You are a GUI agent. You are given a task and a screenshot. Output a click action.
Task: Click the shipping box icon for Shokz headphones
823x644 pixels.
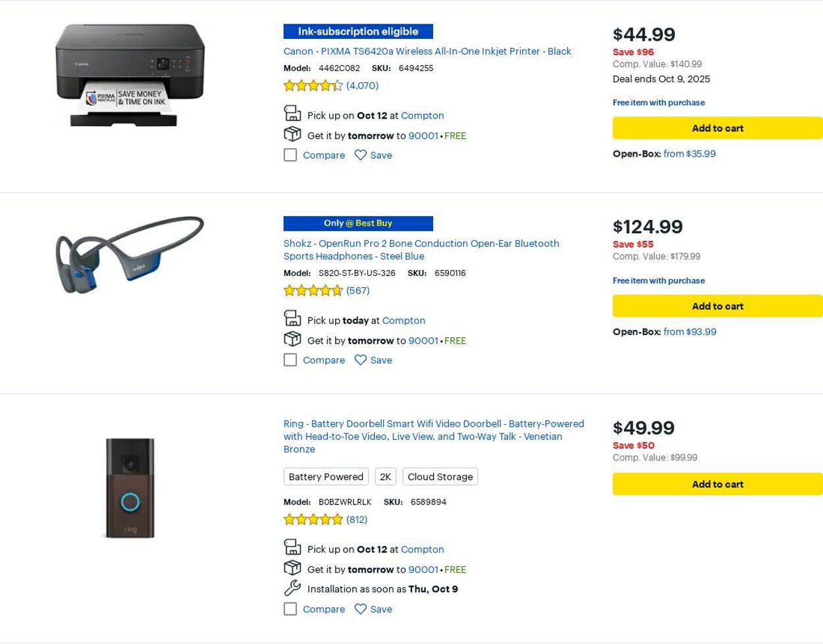[x=292, y=339]
